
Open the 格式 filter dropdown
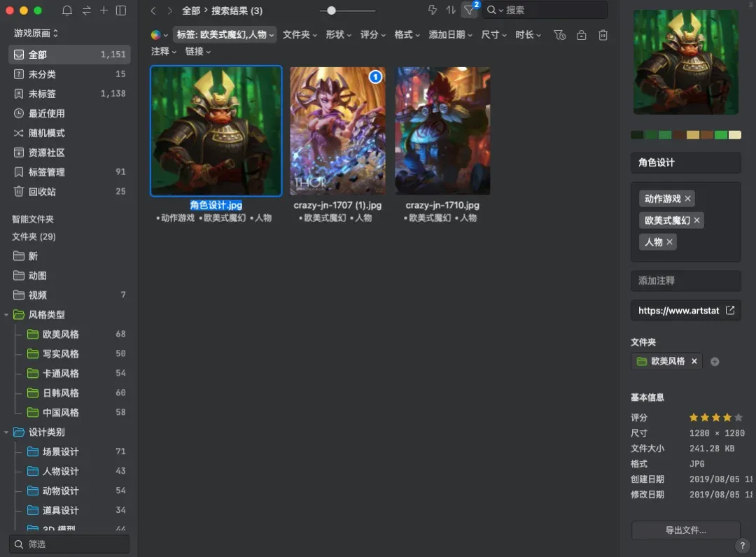click(407, 35)
